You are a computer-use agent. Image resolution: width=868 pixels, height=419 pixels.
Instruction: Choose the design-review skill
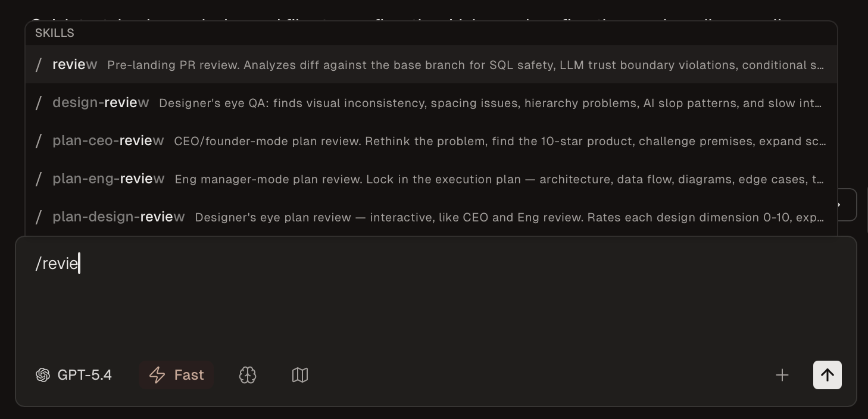tap(101, 103)
